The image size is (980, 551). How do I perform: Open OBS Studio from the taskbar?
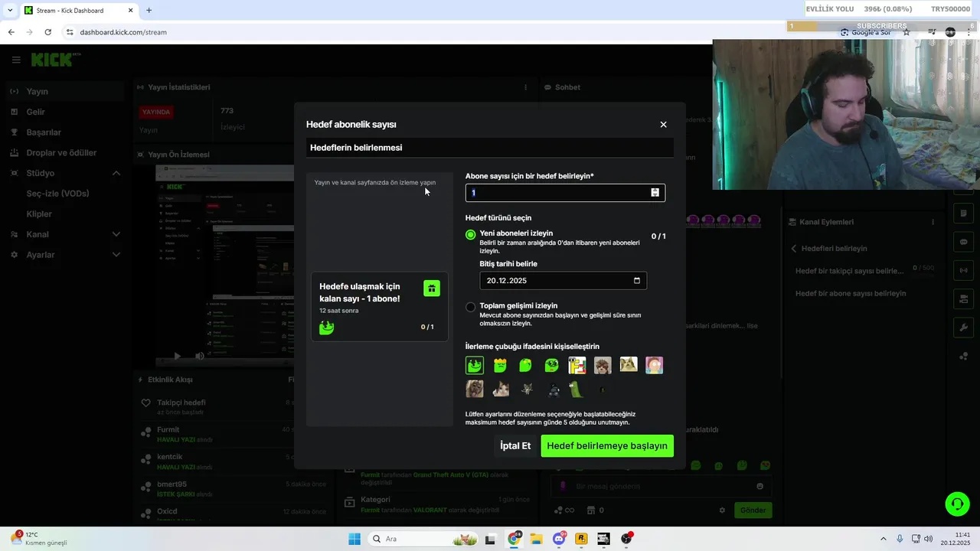(626, 539)
